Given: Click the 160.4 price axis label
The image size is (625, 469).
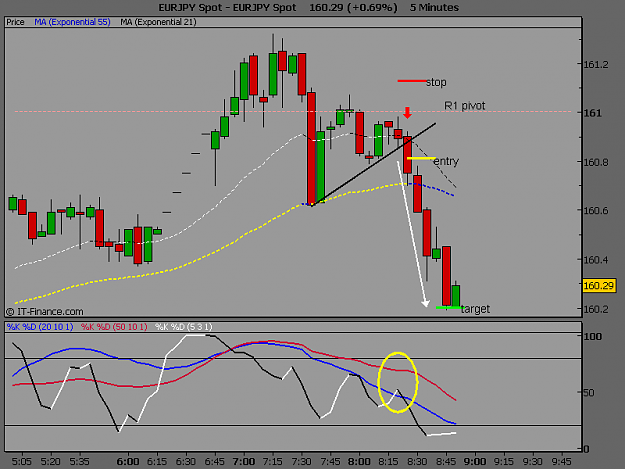Looking at the screenshot, I should coord(596,260).
